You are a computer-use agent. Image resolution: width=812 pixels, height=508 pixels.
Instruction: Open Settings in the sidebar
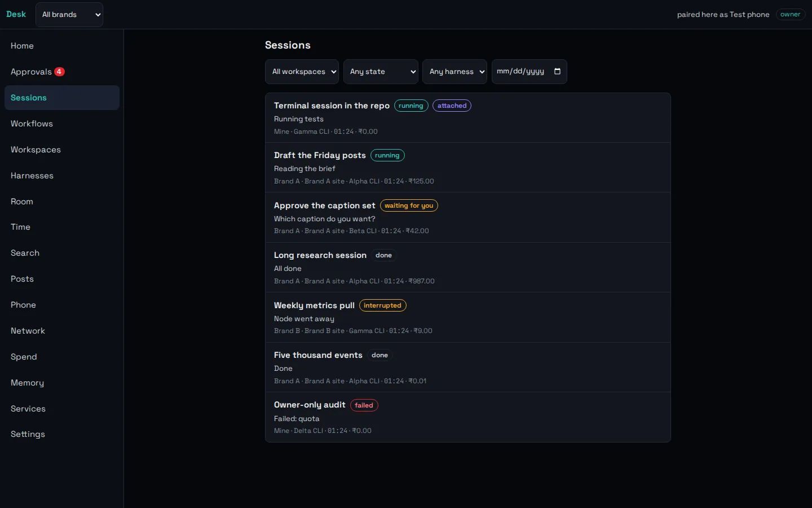coord(62,434)
